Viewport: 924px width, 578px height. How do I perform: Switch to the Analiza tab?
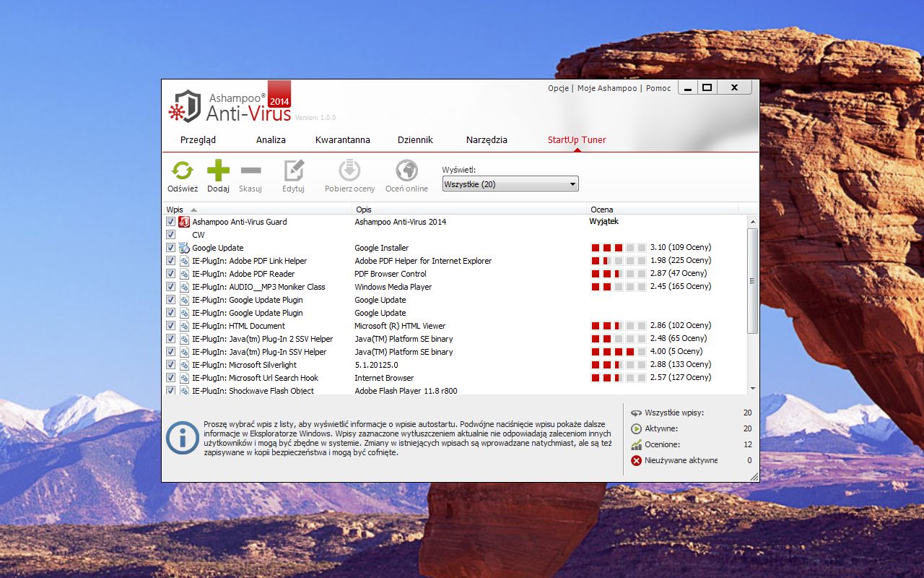[271, 140]
